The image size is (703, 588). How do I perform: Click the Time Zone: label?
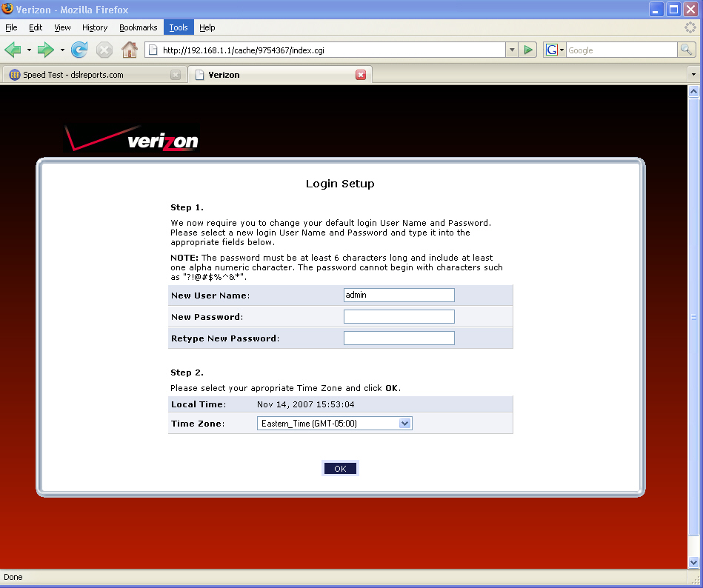198,424
